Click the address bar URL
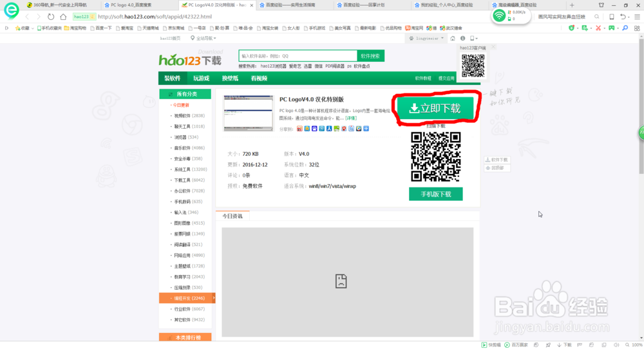644x349 pixels. 155,17
